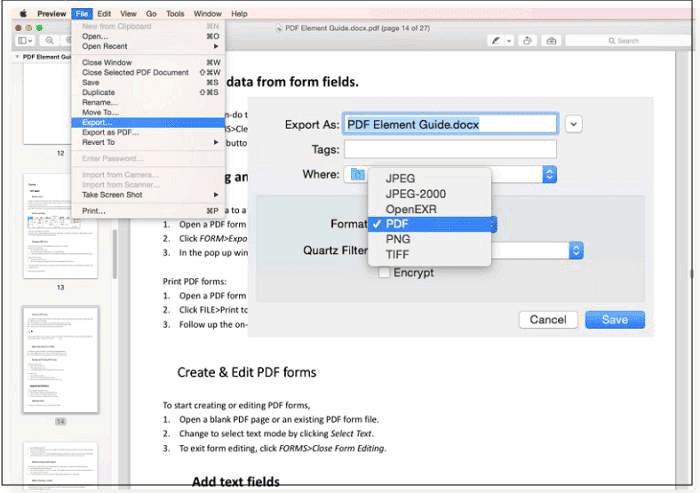Open the Quartz Filter dropdown

tap(575, 250)
